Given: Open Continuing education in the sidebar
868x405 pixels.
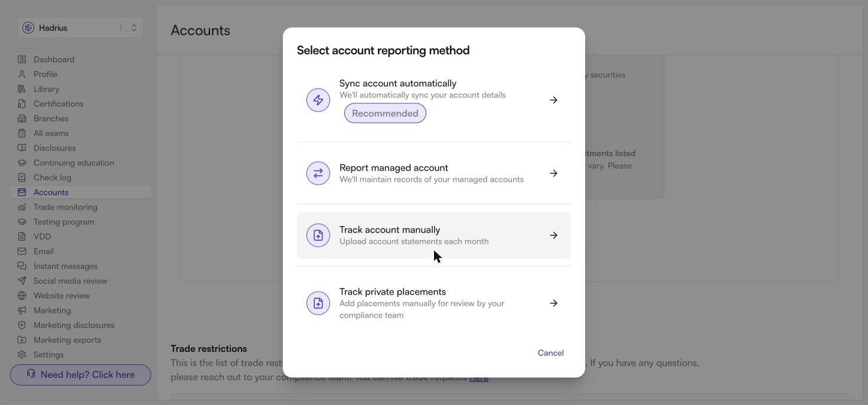Looking at the screenshot, I should pos(80,162).
